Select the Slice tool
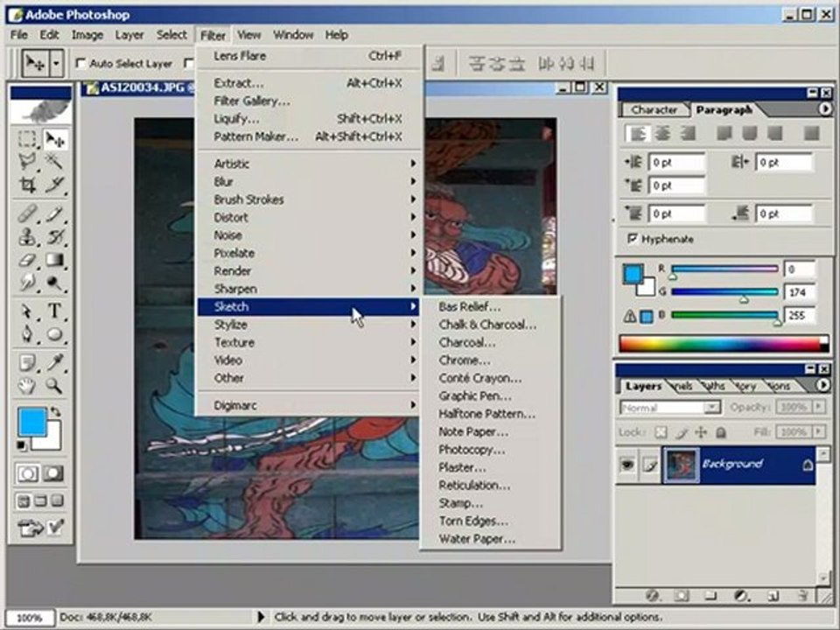 [54, 185]
